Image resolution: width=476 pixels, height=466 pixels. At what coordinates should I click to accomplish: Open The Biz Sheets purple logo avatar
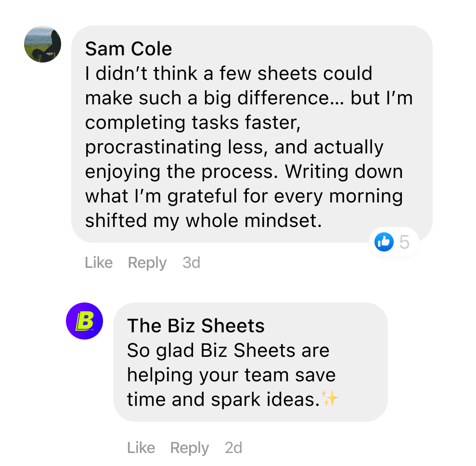tap(84, 321)
